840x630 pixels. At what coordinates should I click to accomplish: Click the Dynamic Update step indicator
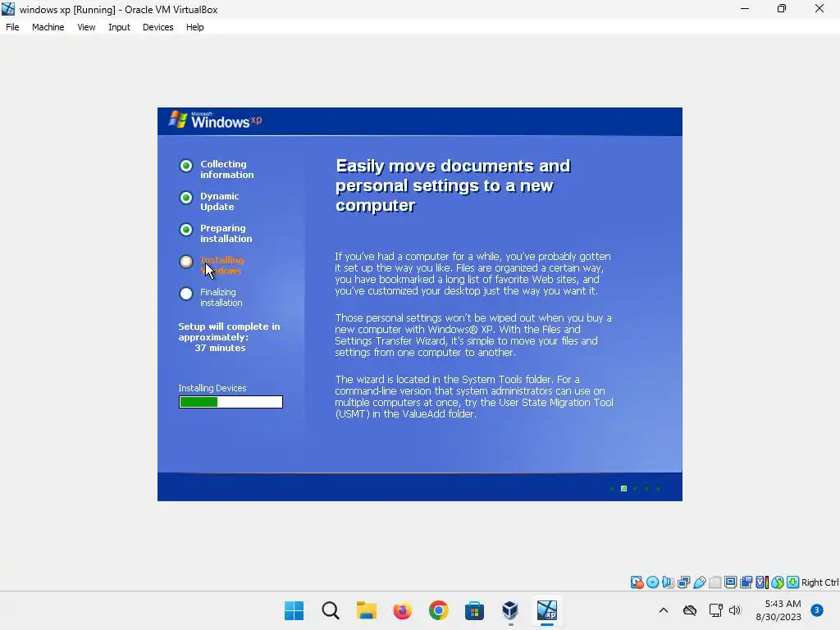pyautogui.click(x=186, y=198)
